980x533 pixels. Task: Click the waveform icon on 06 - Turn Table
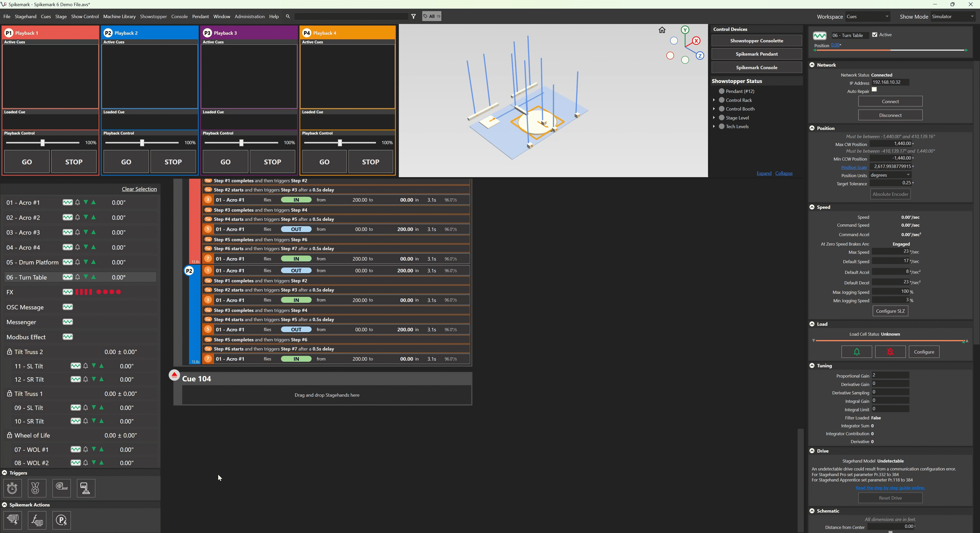(68, 277)
